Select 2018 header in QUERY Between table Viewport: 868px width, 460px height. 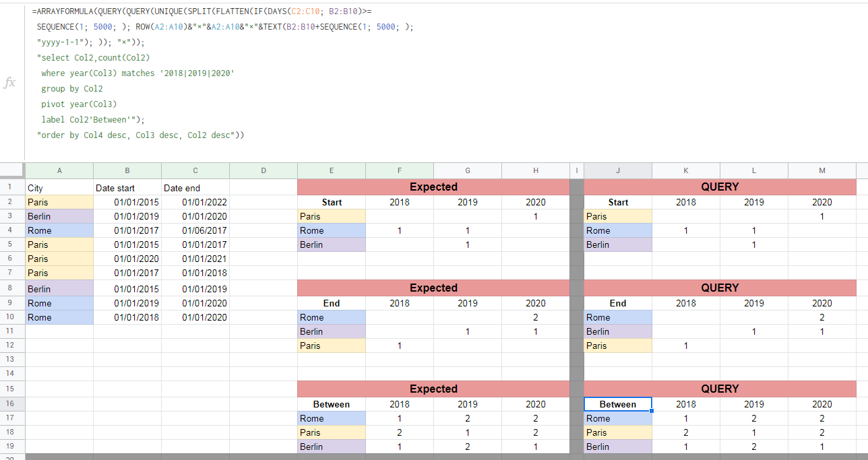coord(686,404)
